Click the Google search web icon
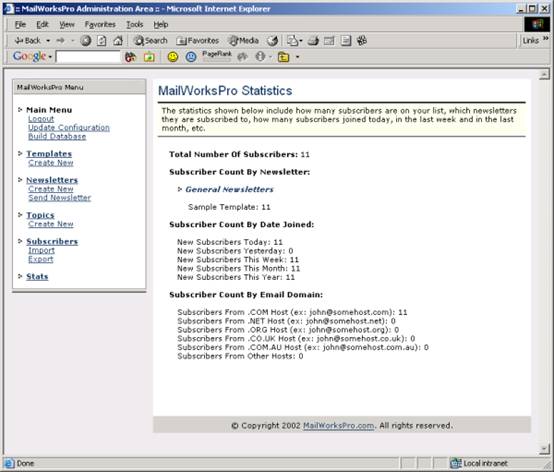The height and width of the screenshot is (472, 554). click(130, 57)
